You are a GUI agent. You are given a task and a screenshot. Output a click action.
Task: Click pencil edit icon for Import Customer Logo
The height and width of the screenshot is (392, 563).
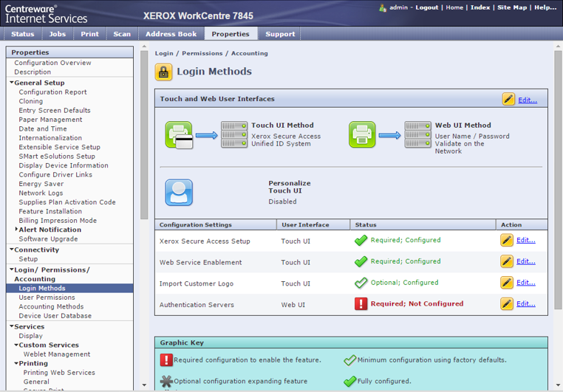(507, 283)
